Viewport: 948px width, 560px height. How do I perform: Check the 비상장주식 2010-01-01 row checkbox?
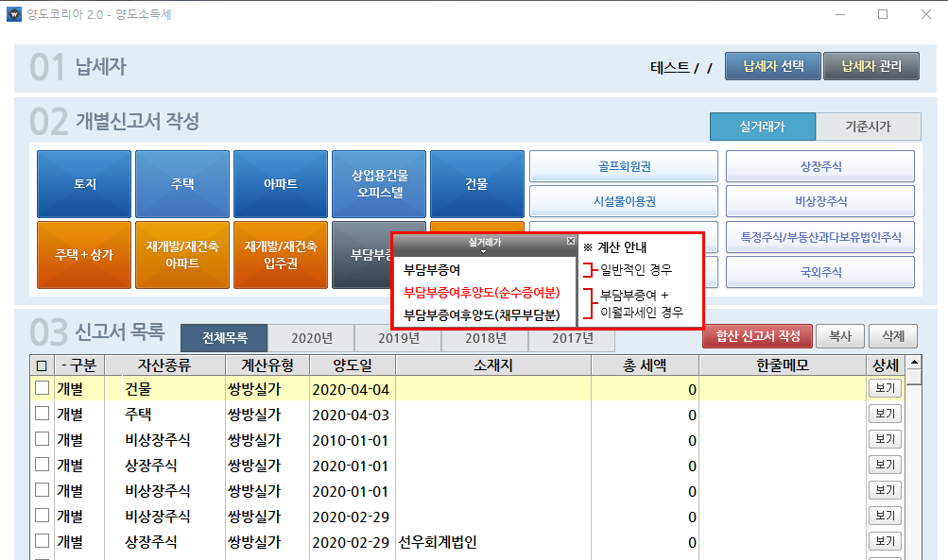42,438
